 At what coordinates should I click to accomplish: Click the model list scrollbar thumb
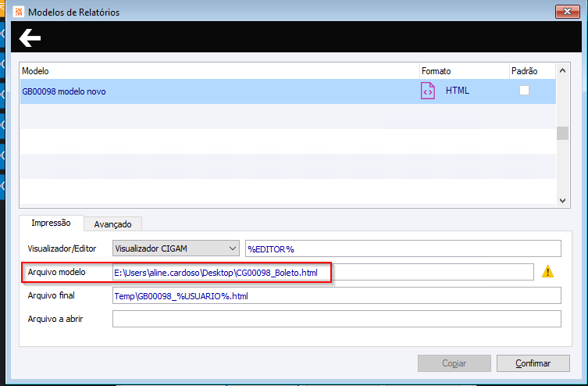[x=562, y=133]
